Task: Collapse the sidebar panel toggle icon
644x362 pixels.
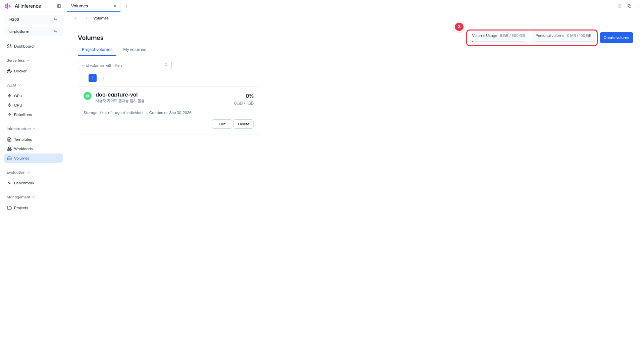Action: [59, 6]
